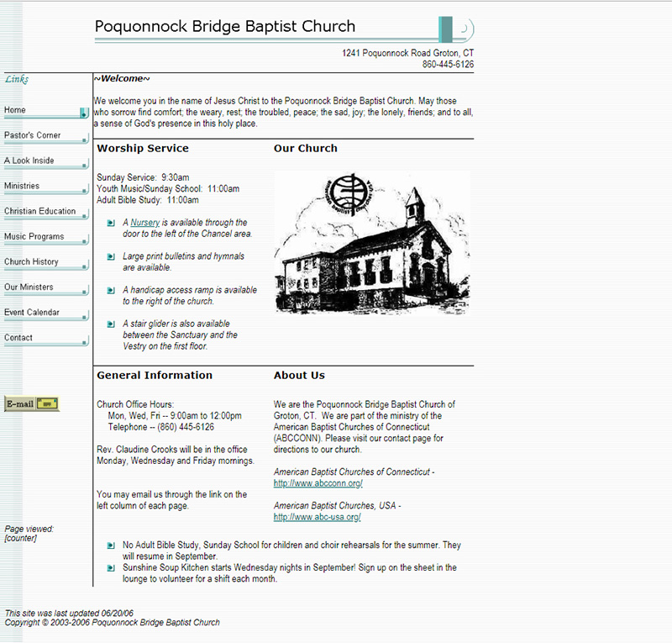Image resolution: width=672 pixels, height=643 pixels.
Task: Visit the abcconn.org link
Action: [x=318, y=483]
